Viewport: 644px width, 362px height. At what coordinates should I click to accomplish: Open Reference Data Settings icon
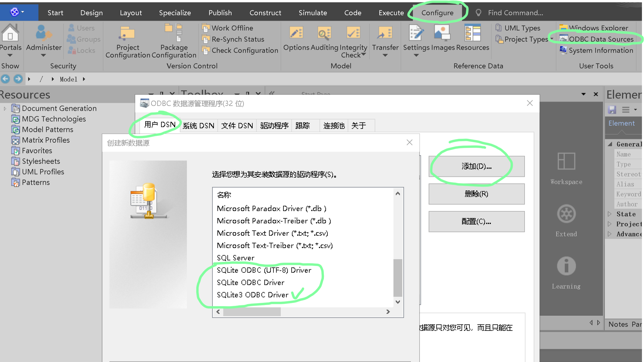416,33
